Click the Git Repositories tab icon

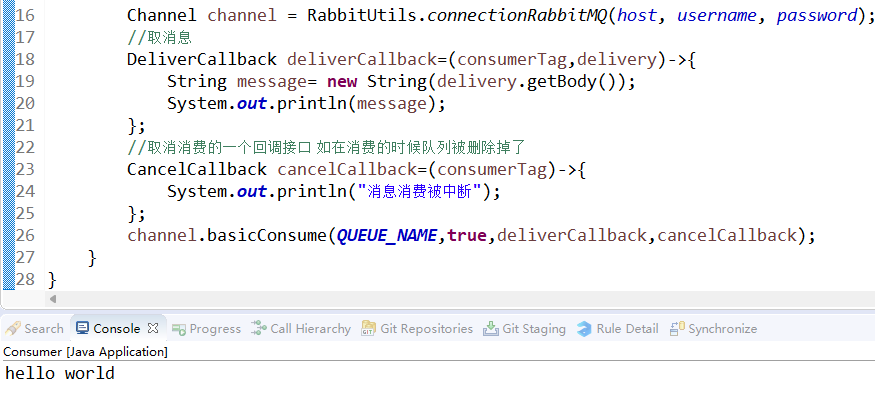coord(368,329)
